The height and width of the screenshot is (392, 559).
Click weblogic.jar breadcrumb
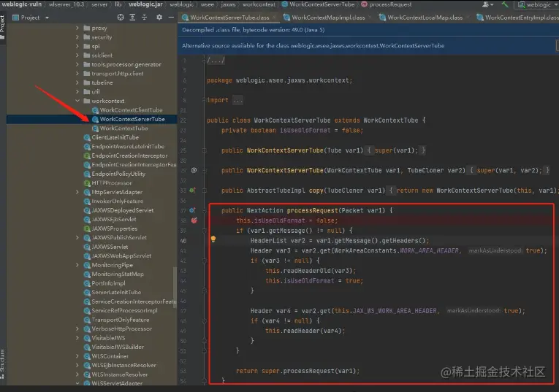145,4
